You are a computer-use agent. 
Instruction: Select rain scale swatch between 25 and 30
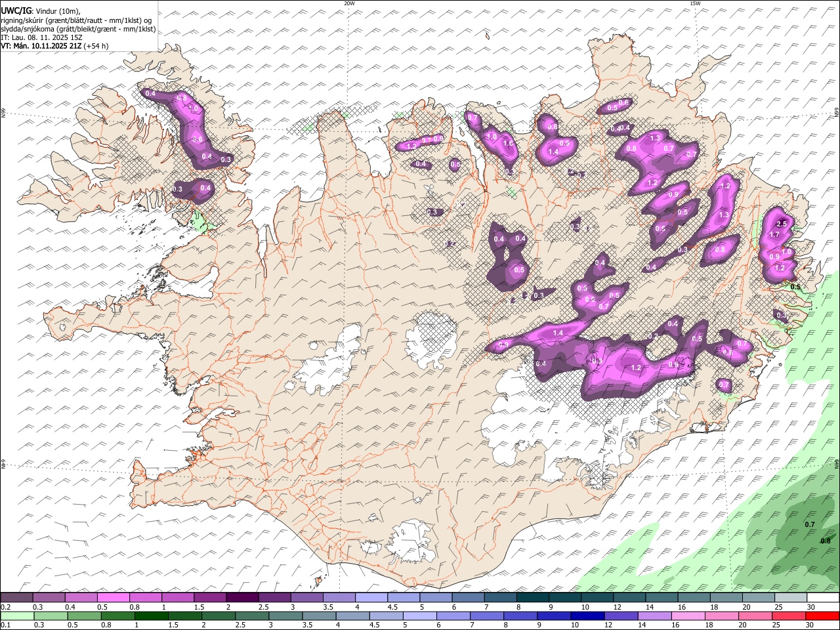(x=788, y=616)
